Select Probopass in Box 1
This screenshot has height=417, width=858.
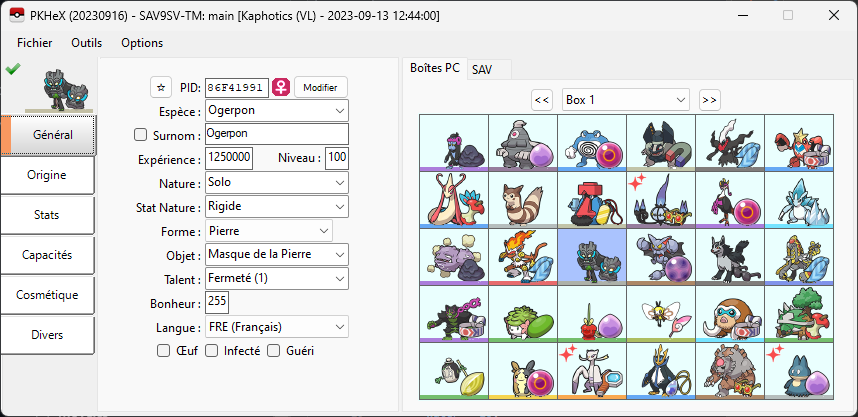click(592, 200)
